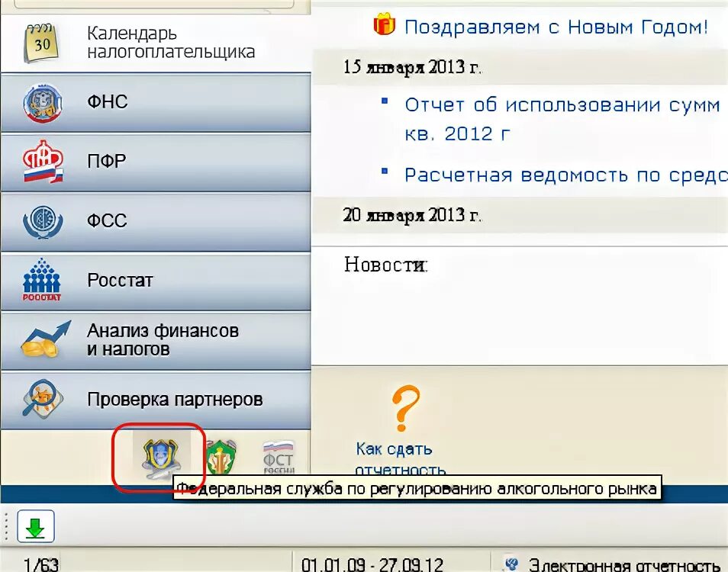Open the alcohol market regulation service icon
728x572 pixels.
(x=161, y=458)
